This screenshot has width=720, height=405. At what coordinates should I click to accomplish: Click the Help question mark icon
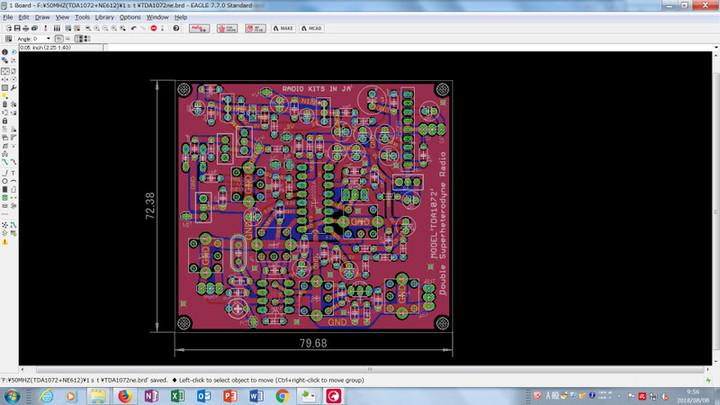click(176, 29)
